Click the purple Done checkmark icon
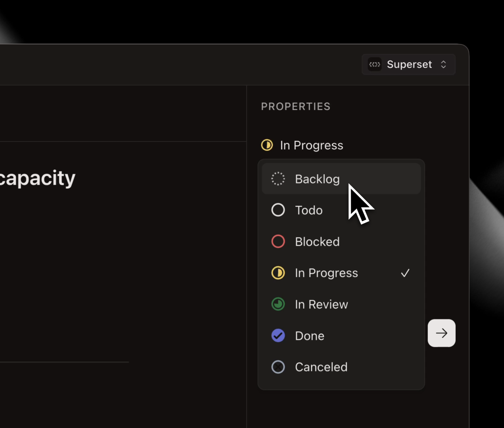The image size is (504, 428). click(x=278, y=335)
